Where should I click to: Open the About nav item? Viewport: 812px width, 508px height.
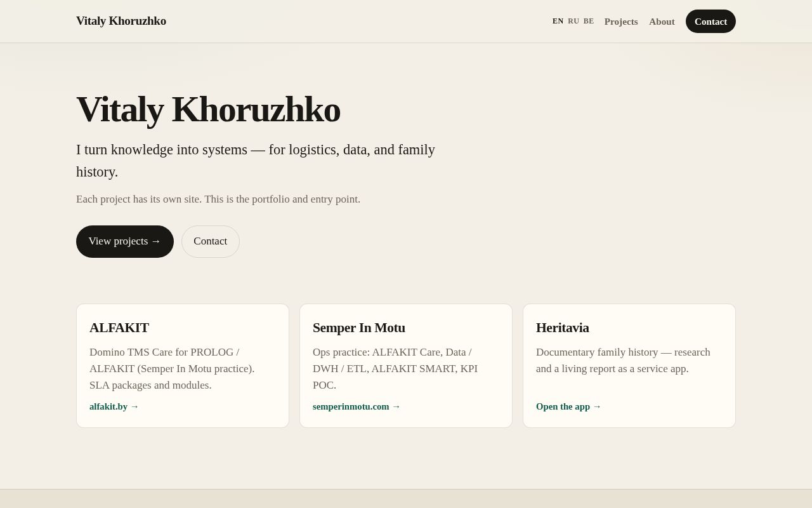(662, 22)
